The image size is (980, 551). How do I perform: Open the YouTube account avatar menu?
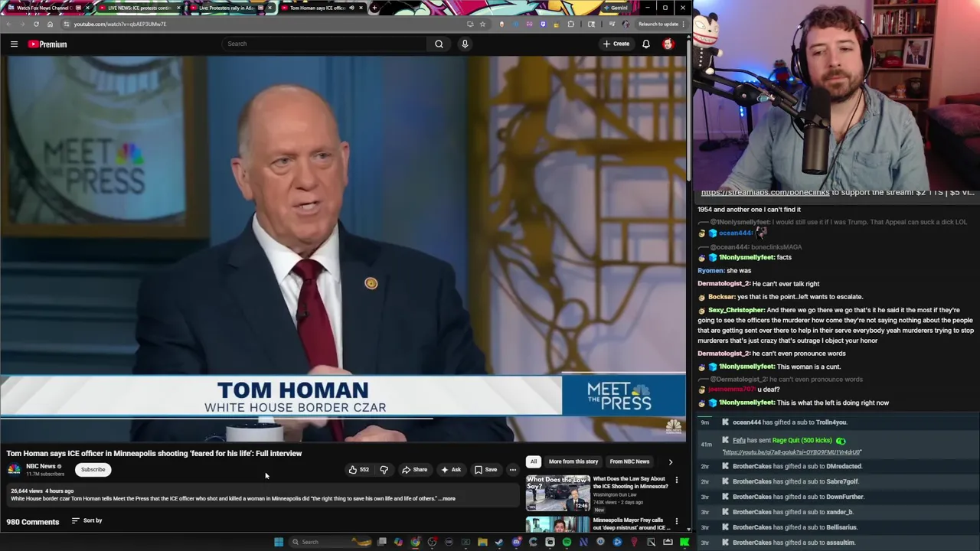[668, 44]
